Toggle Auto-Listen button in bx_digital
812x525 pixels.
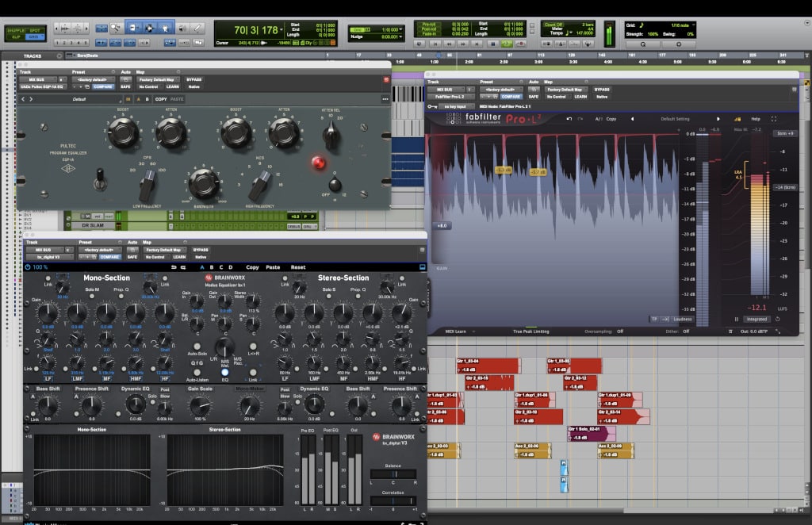tap(197, 372)
